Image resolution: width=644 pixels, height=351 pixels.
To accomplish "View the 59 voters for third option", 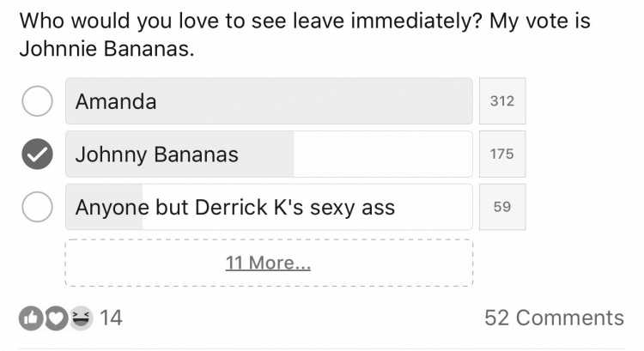I will (502, 207).
